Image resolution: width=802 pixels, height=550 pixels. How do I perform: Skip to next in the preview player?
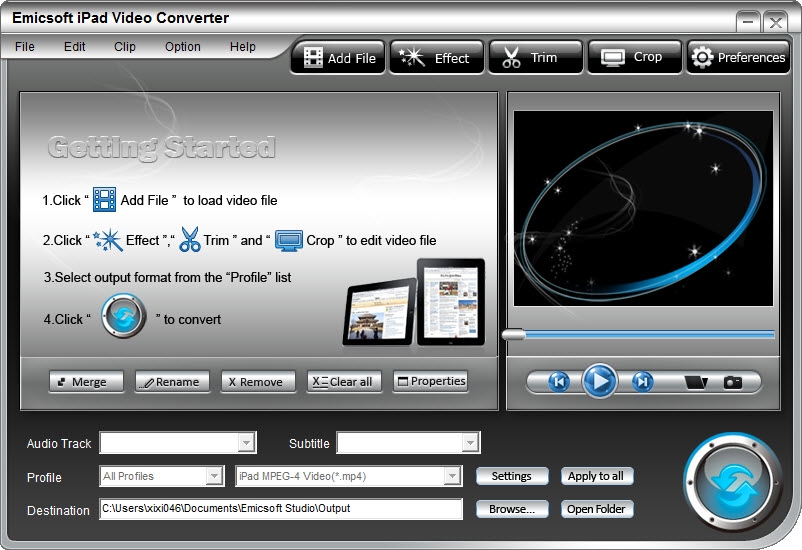coord(642,382)
